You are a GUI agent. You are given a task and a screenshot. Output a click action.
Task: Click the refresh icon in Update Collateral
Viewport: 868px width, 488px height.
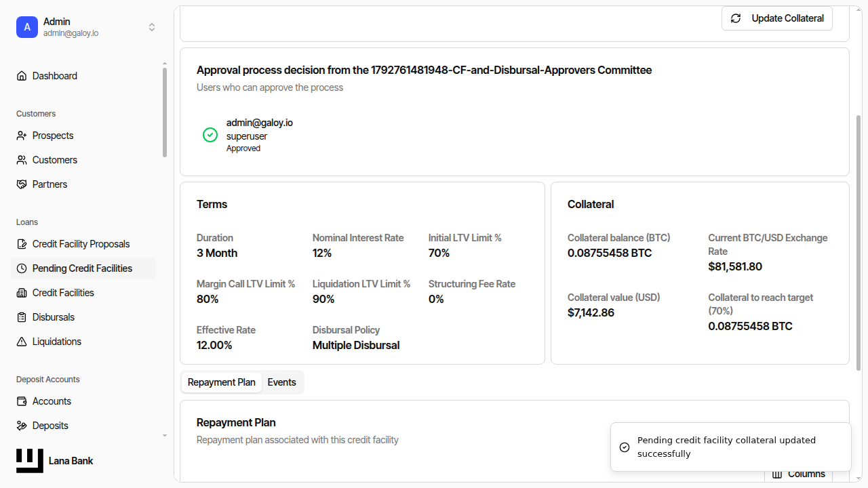tap(736, 18)
